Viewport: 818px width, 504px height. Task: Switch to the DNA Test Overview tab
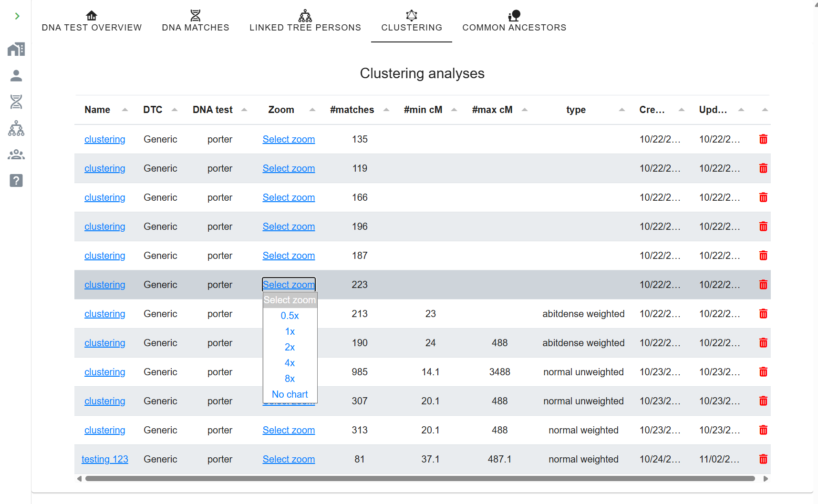[x=92, y=21]
